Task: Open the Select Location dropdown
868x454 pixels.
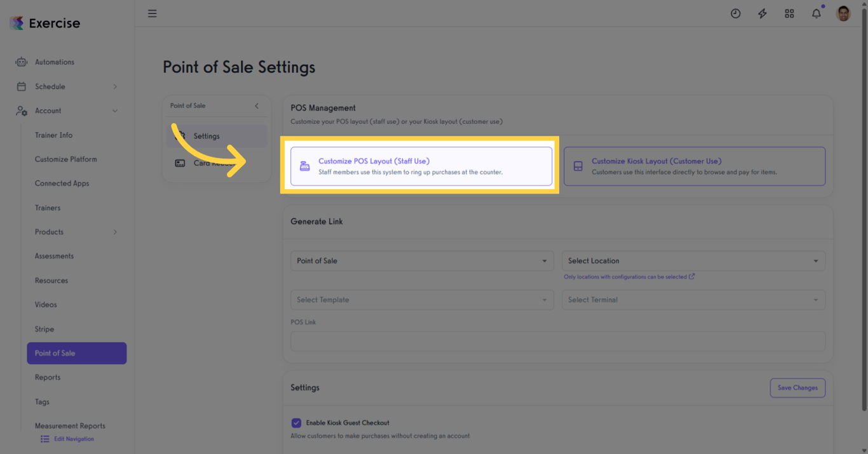Action: coord(693,261)
